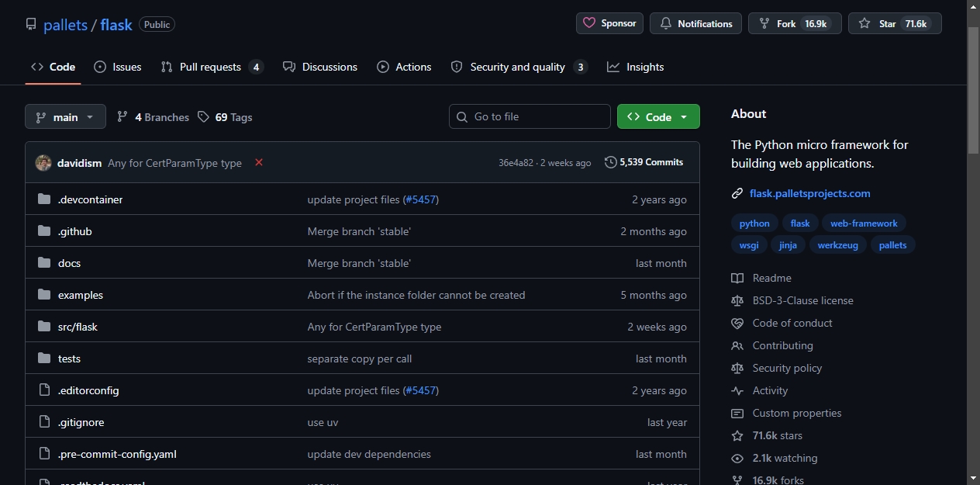Visit flask.palletsprojects.com website link

809,193
